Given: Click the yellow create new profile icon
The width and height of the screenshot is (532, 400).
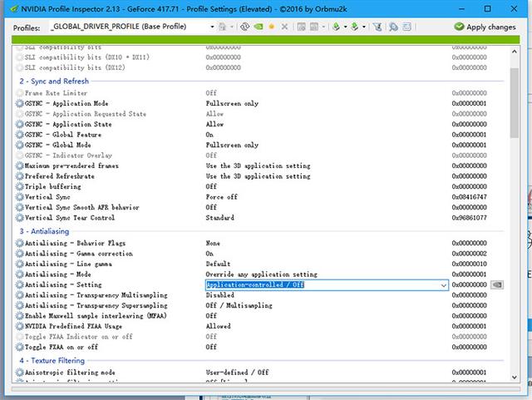Looking at the screenshot, I should coord(272,27).
